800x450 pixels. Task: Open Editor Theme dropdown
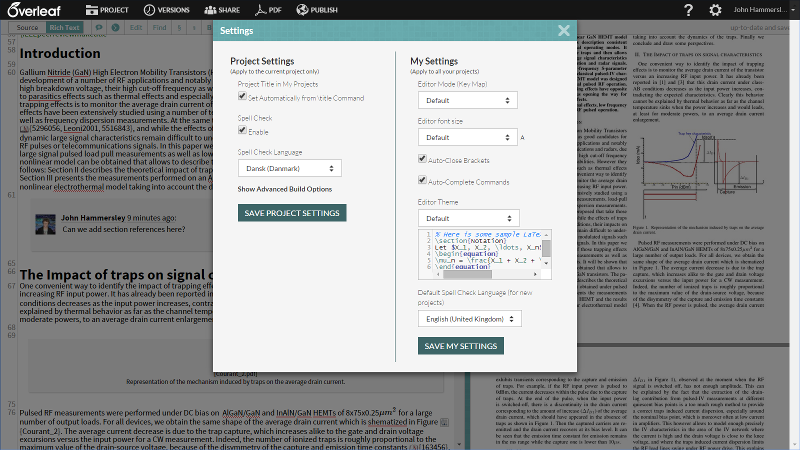(x=468, y=218)
